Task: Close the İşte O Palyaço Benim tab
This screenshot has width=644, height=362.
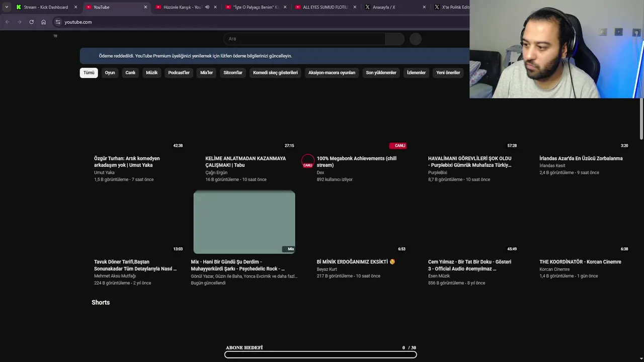Action: pyautogui.click(x=285, y=7)
